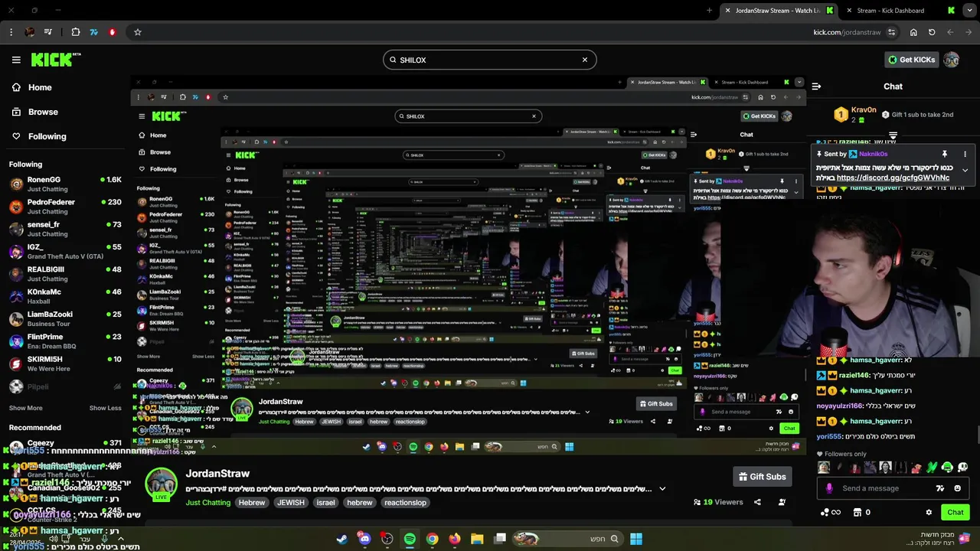The width and height of the screenshot is (980, 551).
Task: Open PedroFederer followed channel
Action: click(65, 207)
